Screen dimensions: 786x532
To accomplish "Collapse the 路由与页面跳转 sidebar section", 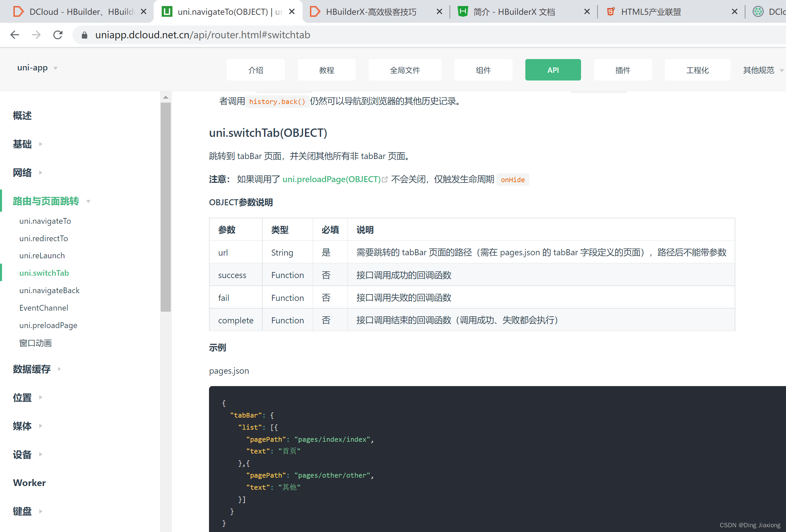I will 51,201.
